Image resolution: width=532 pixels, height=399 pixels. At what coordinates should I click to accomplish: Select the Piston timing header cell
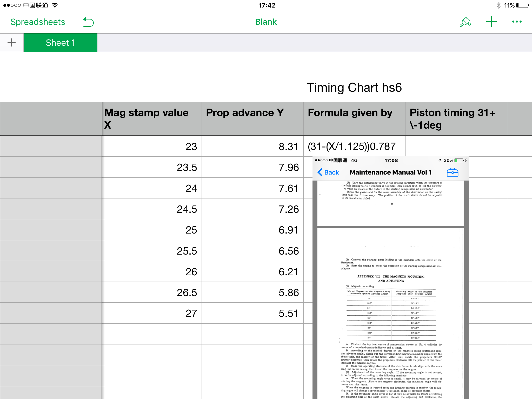[456, 119]
